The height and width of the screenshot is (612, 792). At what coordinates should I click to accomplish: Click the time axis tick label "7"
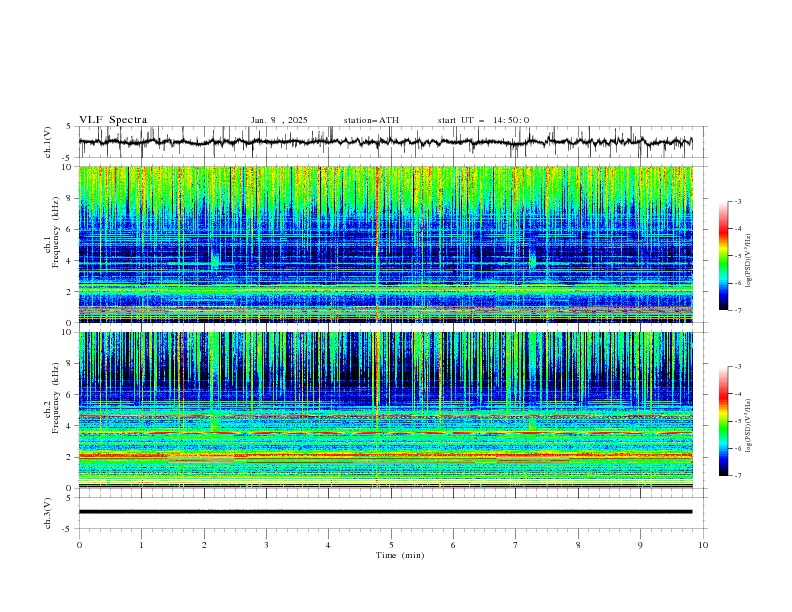click(516, 545)
